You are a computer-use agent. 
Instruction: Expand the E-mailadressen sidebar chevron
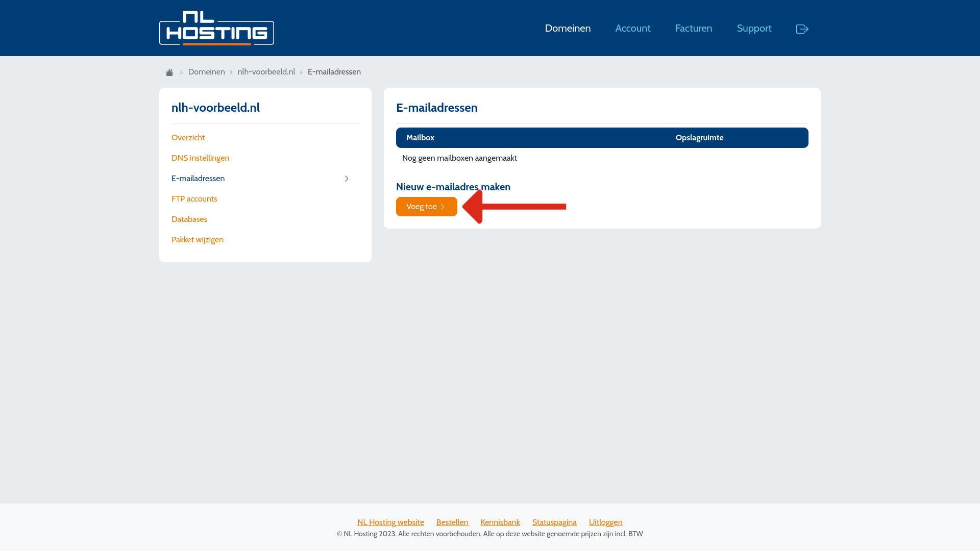coord(347,179)
